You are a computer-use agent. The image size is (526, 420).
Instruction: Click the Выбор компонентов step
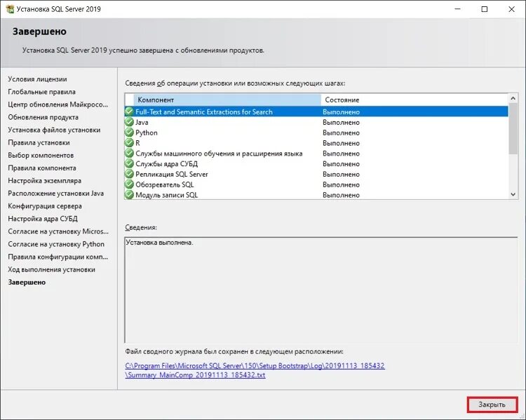point(41,156)
